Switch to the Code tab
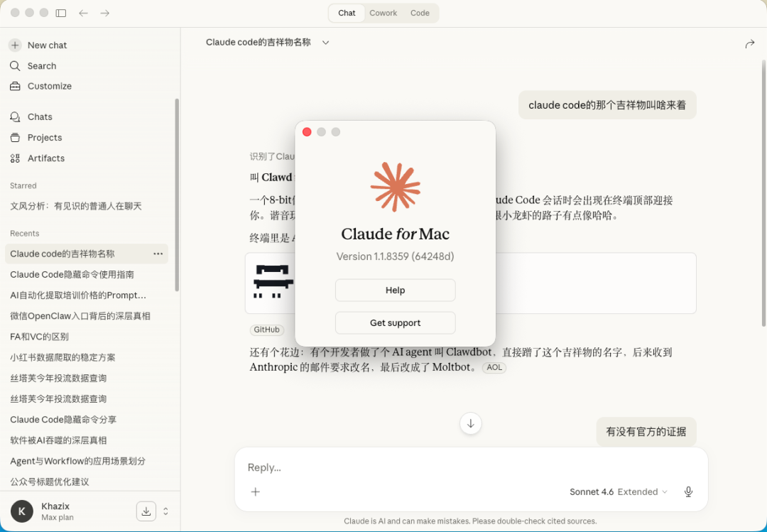767x532 pixels. (x=420, y=13)
